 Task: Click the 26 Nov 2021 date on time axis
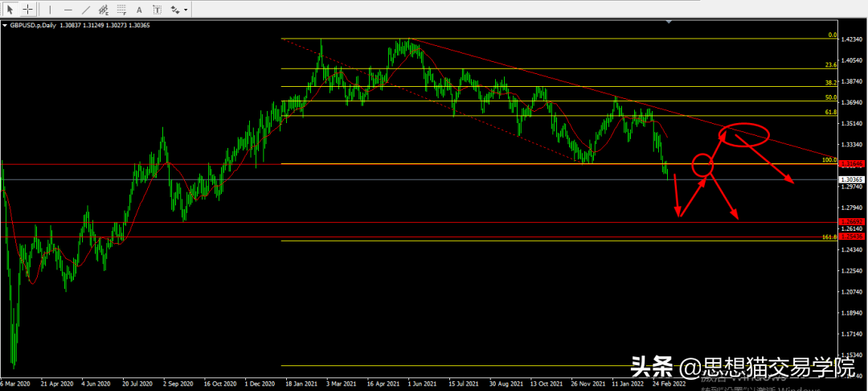point(588,383)
